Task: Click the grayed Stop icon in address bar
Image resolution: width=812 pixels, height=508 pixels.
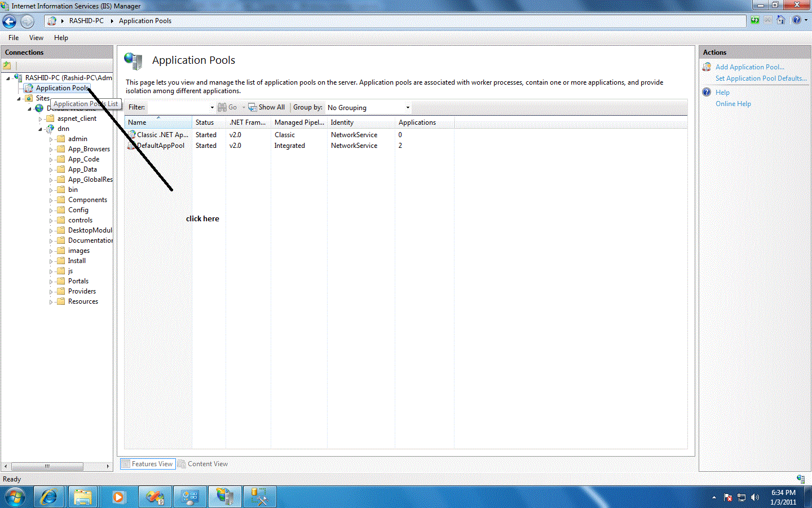Action: pos(768,20)
